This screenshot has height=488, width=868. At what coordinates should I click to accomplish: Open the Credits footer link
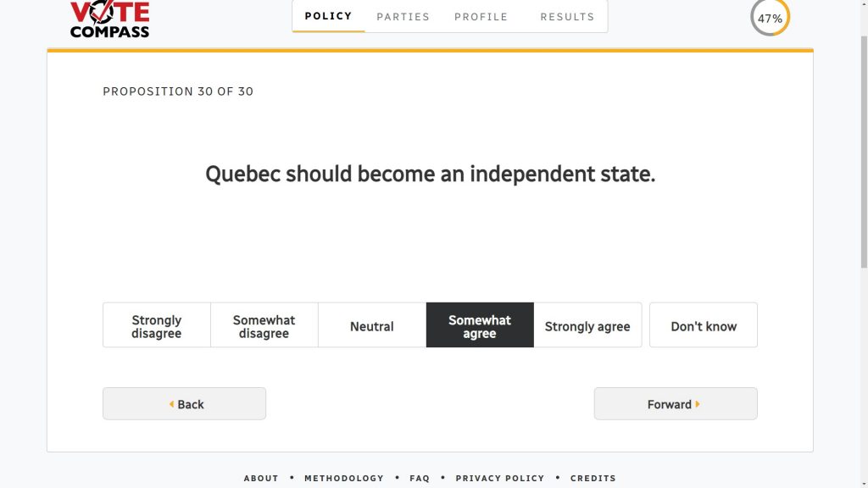(x=593, y=478)
